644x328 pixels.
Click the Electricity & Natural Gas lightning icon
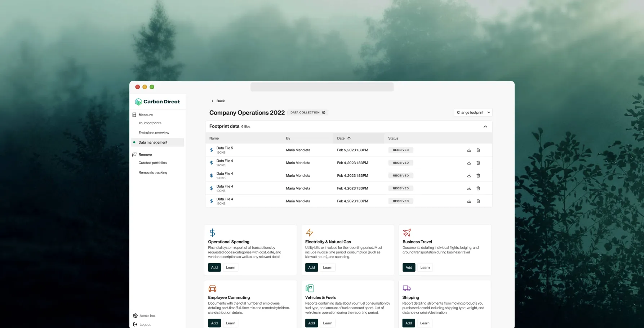310,233
